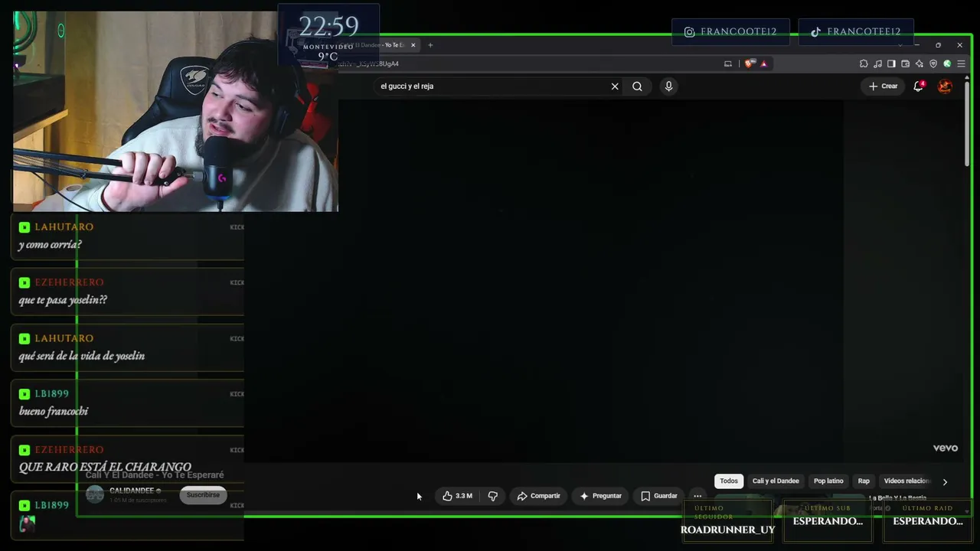This screenshot has width=980, height=551.
Task: Like the video with 3.3 M likes
Action: pos(457,496)
